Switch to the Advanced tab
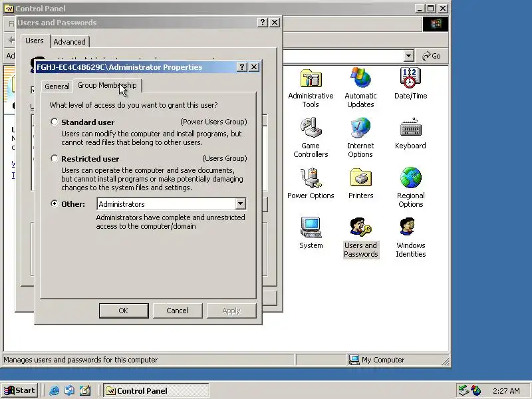The image size is (532, 399). pos(70,42)
